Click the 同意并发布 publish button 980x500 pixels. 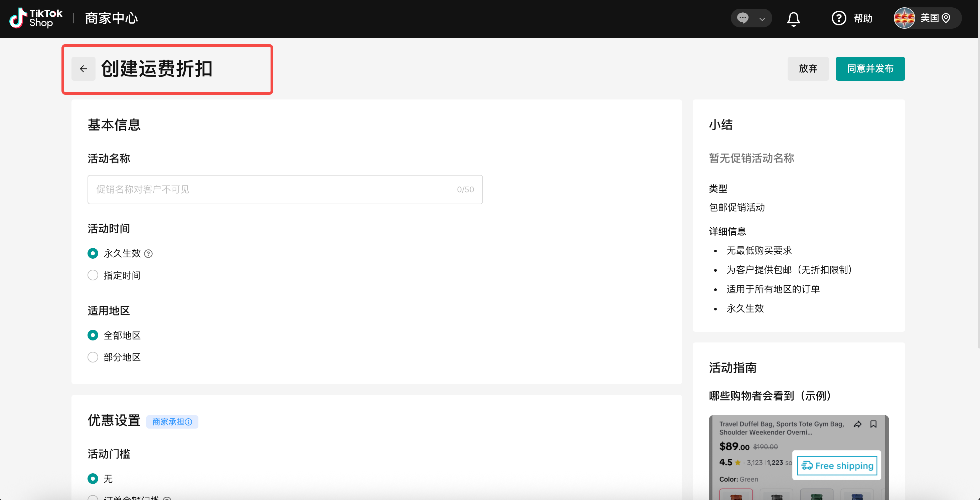click(x=870, y=68)
